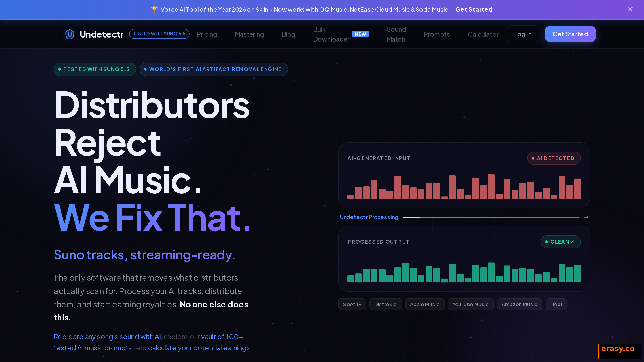The width and height of the screenshot is (644, 362).
Task: Click the blue Get Started nav button
Action: click(570, 34)
